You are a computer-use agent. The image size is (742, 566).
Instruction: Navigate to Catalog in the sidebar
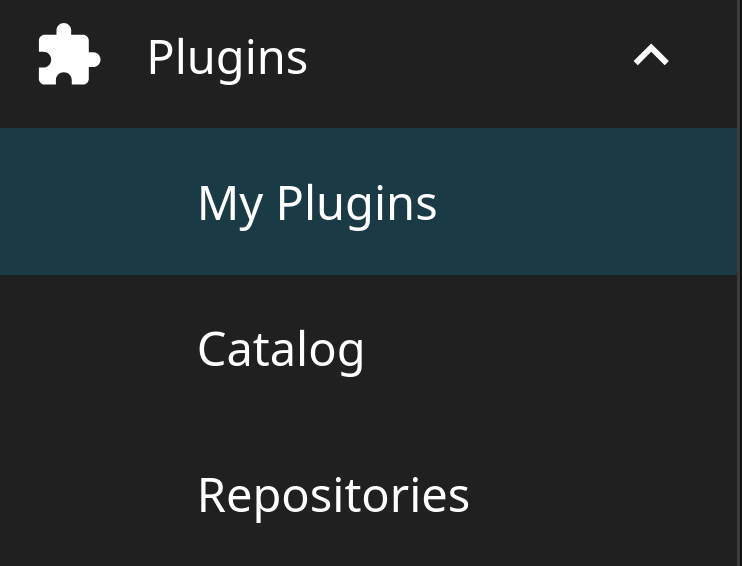[x=281, y=349]
